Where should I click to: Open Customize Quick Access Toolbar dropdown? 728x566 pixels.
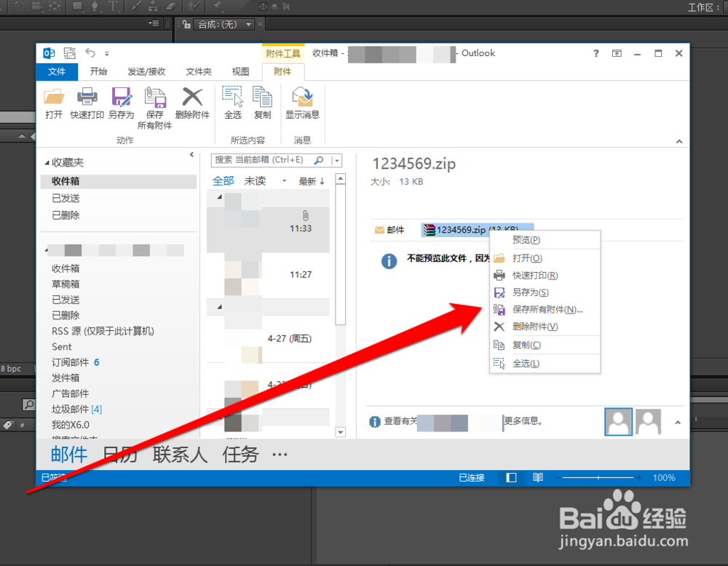[x=107, y=54]
